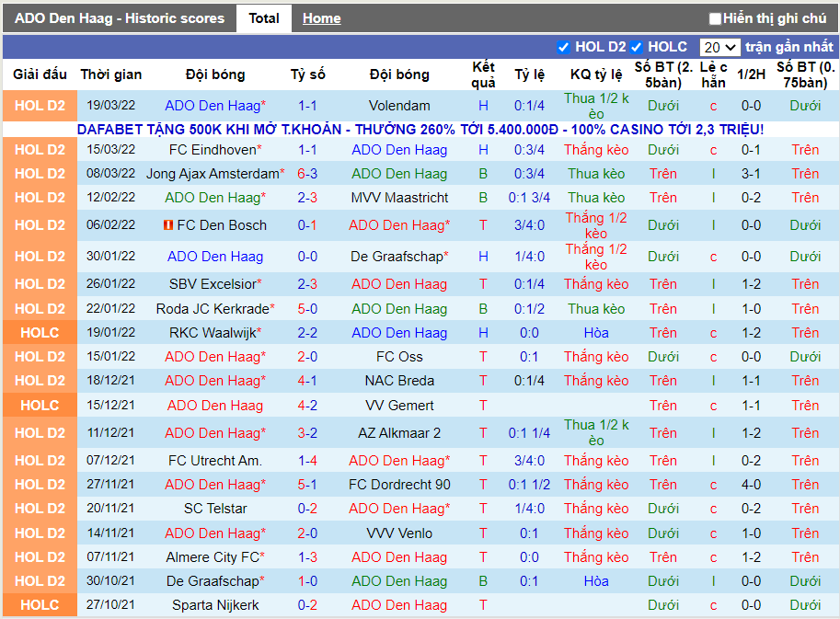Click the 'KQ tỷ lệ' column header
The image size is (840, 619).
coord(595,75)
